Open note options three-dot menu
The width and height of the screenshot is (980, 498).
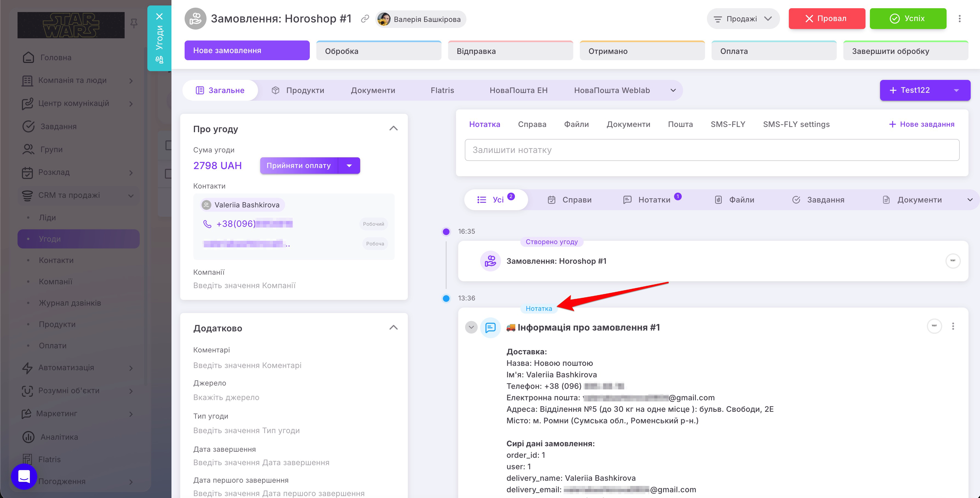(953, 326)
